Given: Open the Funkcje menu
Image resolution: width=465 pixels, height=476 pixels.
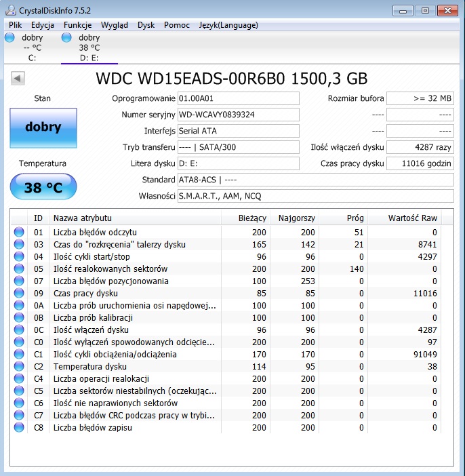Looking at the screenshot, I should click(78, 25).
